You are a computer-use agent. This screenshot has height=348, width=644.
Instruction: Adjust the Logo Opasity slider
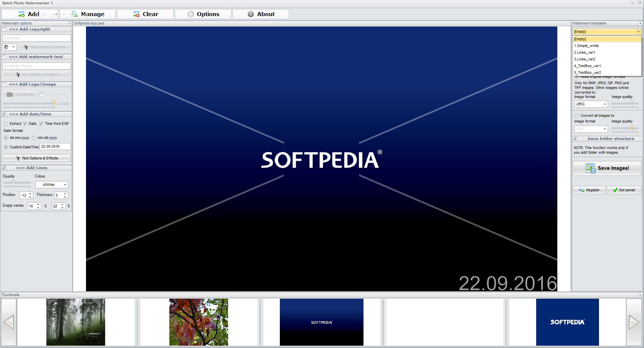click(54, 103)
